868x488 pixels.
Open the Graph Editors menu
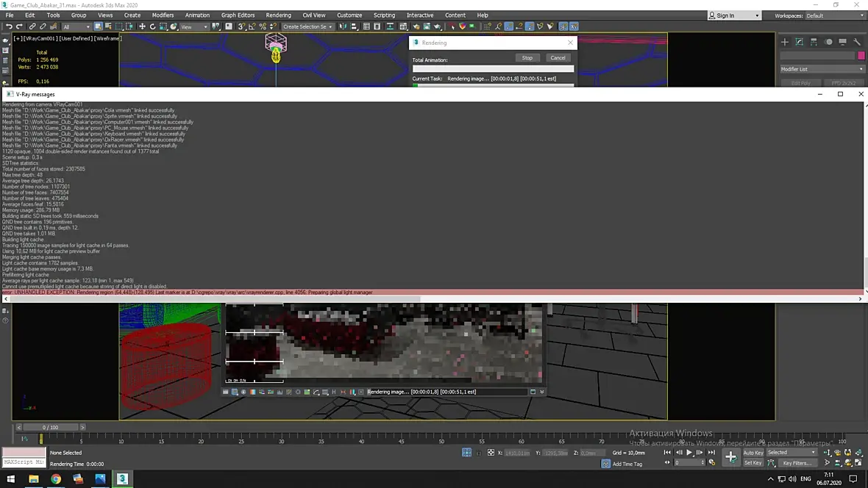click(x=238, y=15)
